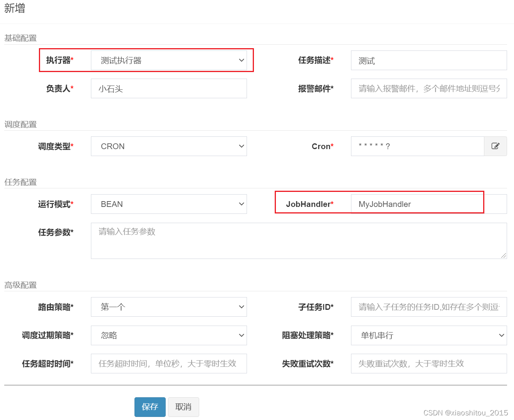Click the 任务描述 field label

tap(316, 60)
